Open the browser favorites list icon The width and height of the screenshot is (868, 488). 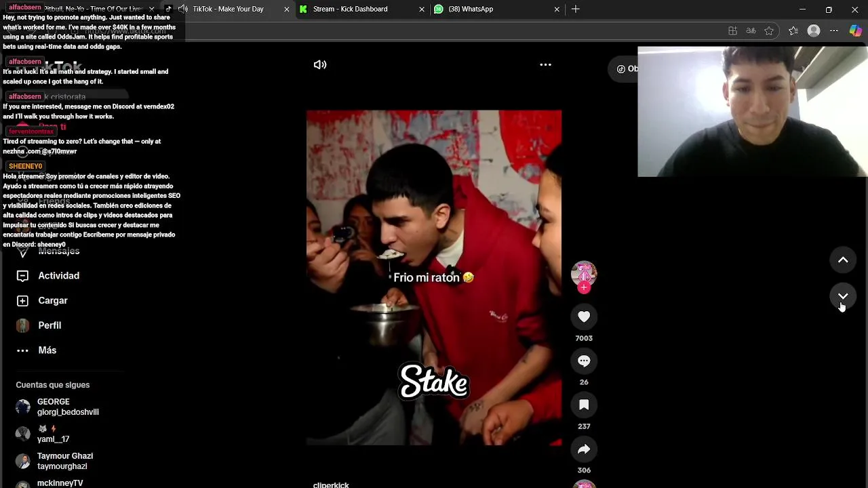click(x=793, y=30)
